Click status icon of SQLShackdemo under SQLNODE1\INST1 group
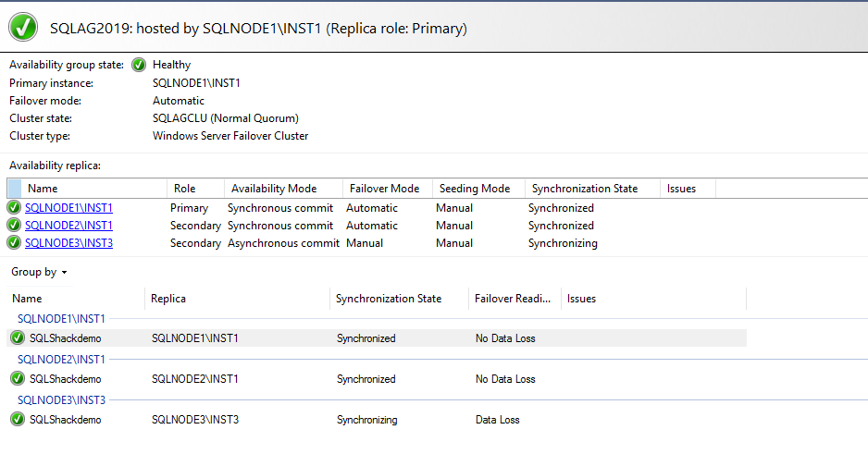 [18, 338]
